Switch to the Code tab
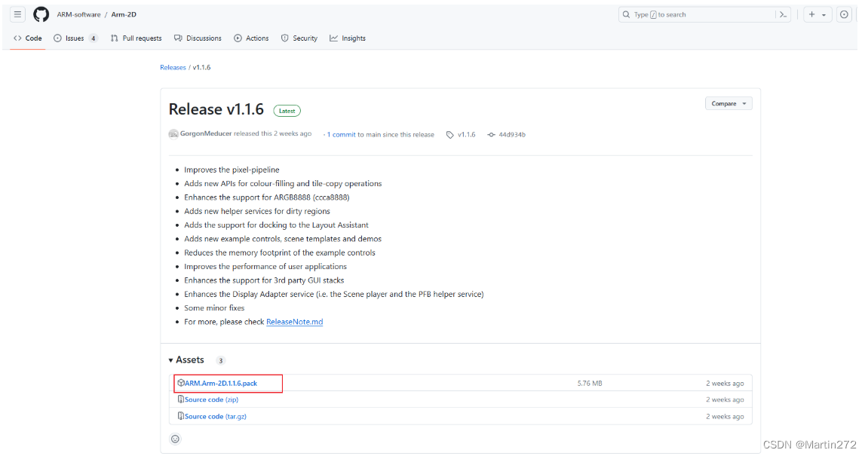This screenshot has height=456, width=868. point(28,38)
